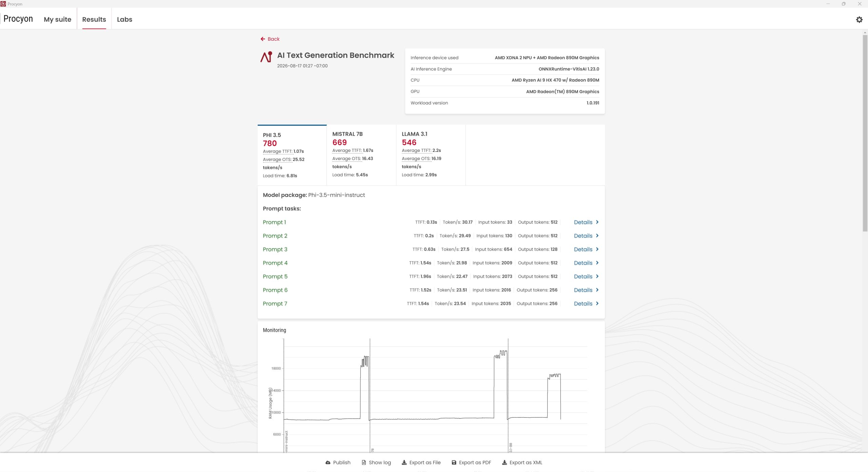Viewport: 868px width, 472px height.
Task: Open the My suite tab
Action: pos(58,19)
